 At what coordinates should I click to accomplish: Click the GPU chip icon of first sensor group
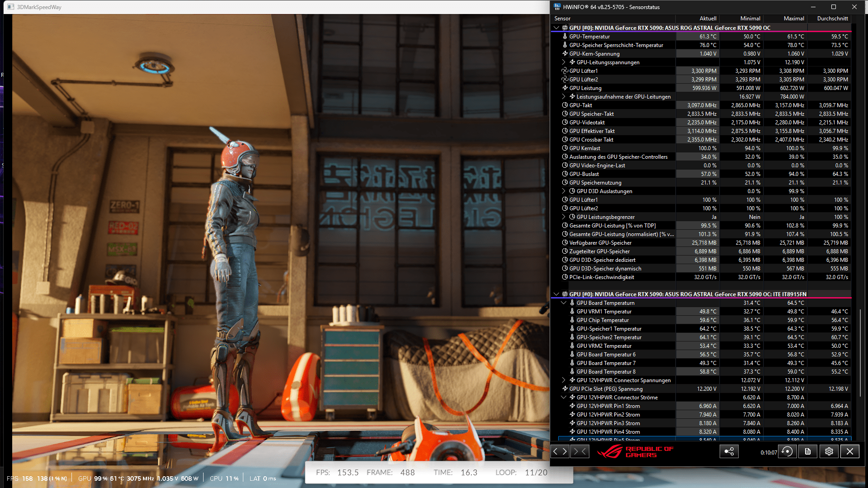[565, 28]
